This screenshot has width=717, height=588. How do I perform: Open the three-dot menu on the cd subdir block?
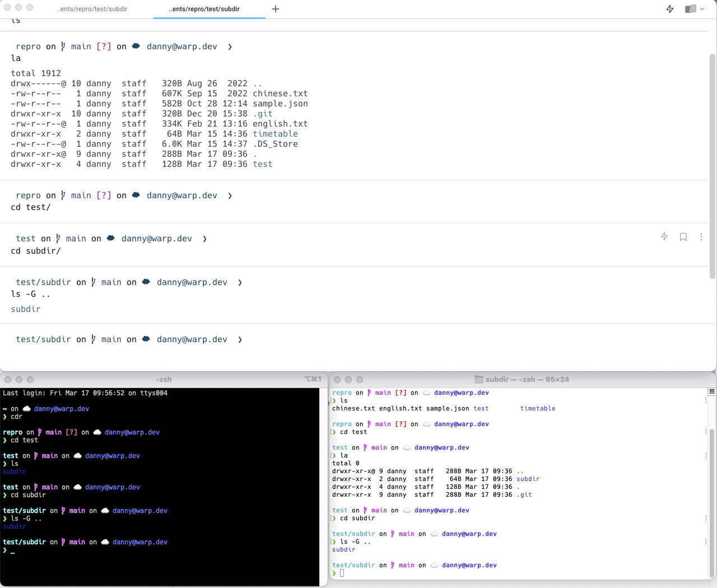(701, 237)
